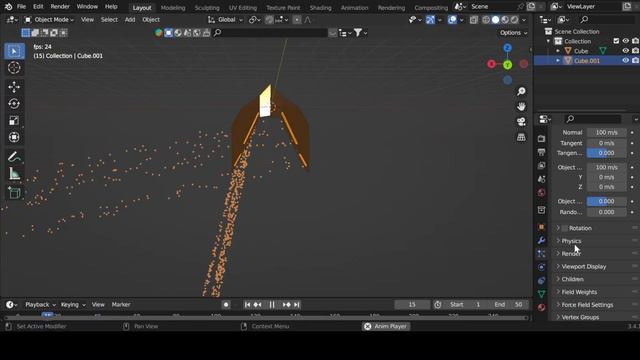Viewport: 640px width, 360px height.
Task: Click the viewport zoom magnifier icon
Action: 521,91
